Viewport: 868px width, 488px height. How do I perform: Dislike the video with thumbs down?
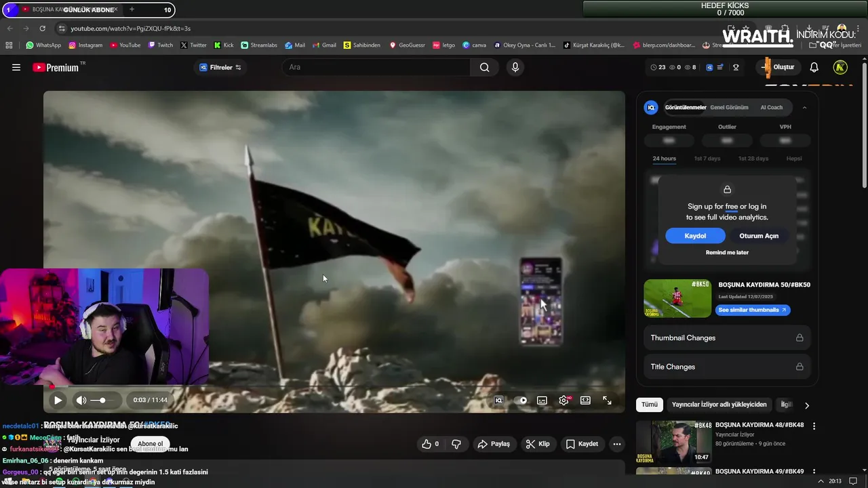pyautogui.click(x=456, y=444)
